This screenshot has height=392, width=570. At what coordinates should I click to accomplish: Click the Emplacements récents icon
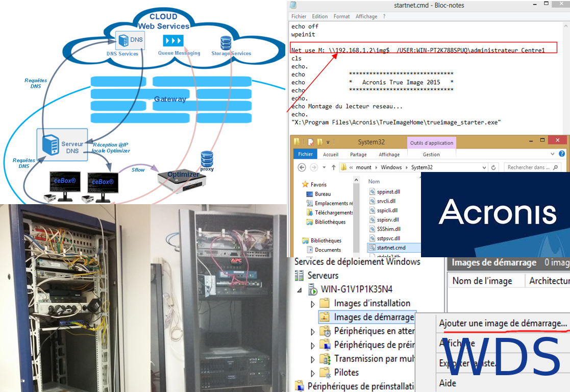pyautogui.click(x=309, y=203)
